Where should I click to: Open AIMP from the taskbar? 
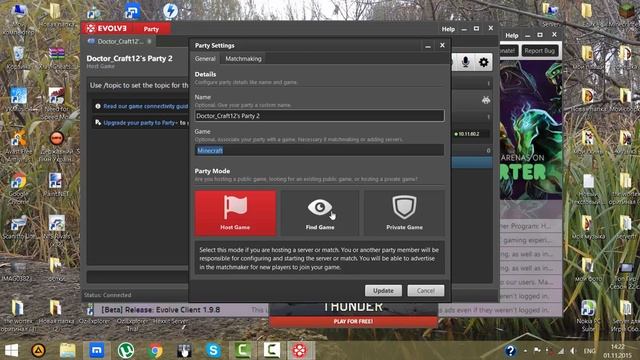coord(38,351)
